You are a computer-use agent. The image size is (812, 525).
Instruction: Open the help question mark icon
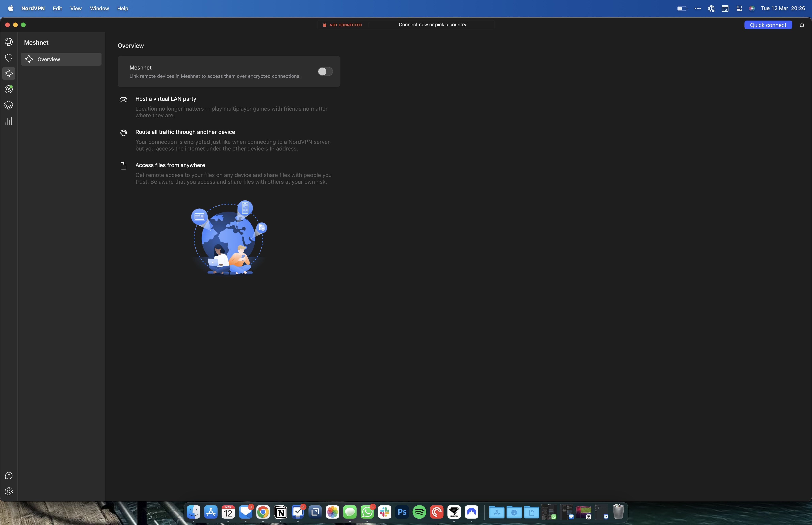(x=9, y=476)
